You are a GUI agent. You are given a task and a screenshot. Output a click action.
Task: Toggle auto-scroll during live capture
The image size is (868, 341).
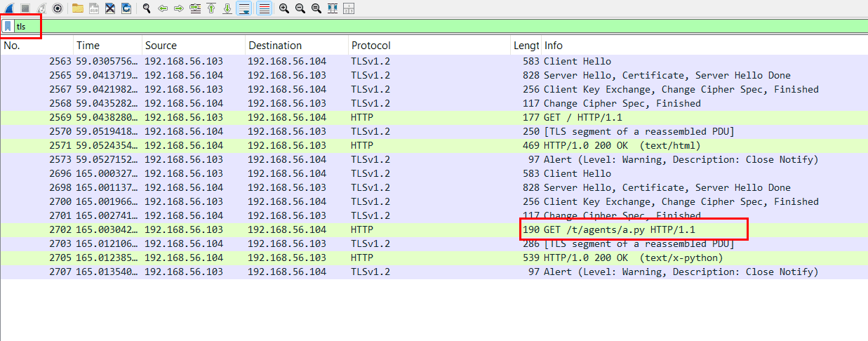coord(244,8)
